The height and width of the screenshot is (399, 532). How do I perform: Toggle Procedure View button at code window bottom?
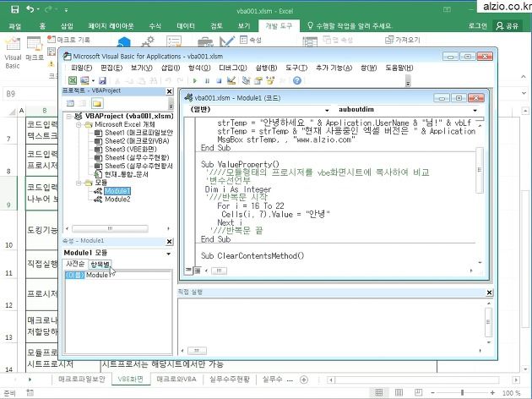coord(188,271)
